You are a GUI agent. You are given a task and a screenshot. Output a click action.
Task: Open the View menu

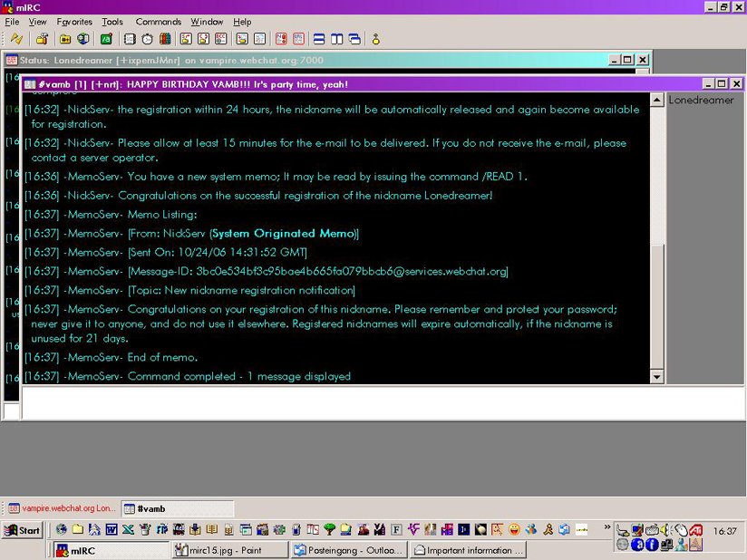coord(37,22)
